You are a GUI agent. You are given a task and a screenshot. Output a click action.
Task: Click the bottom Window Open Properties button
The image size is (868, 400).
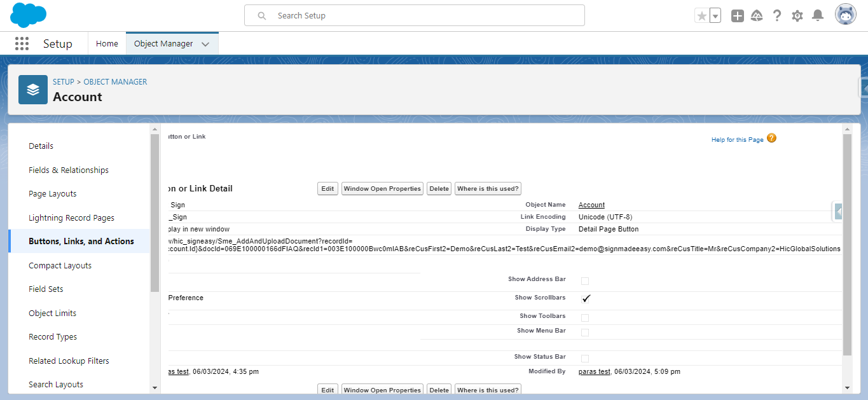click(x=382, y=389)
